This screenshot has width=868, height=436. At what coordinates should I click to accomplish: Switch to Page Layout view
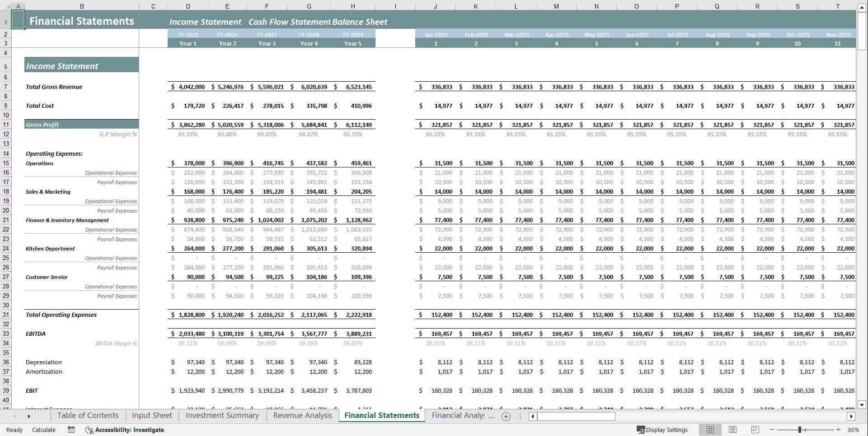point(732,430)
